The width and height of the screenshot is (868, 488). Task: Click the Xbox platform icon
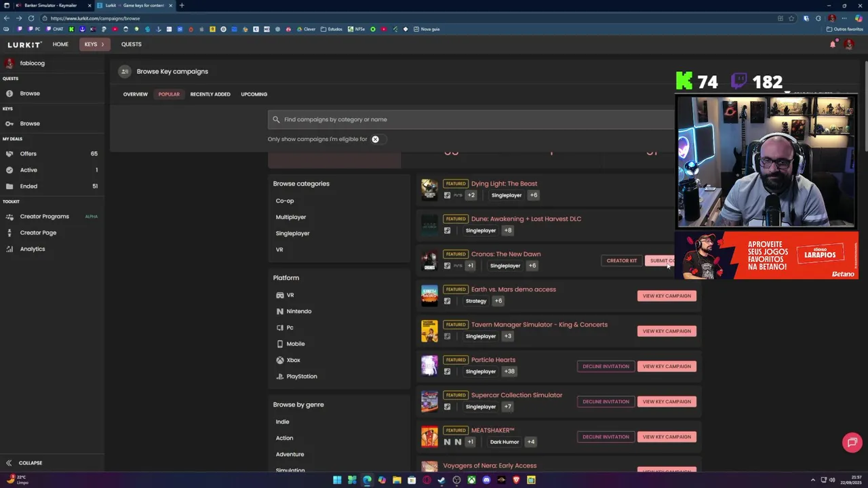(x=280, y=360)
